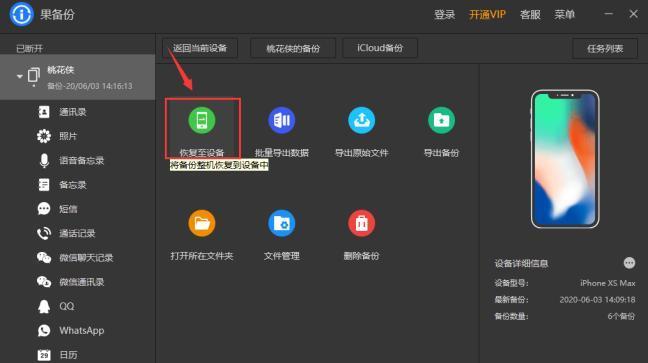Click the iPhone XS Max model text
Image resolution: width=648 pixels, height=363 pixels.
tap(608, 283)
